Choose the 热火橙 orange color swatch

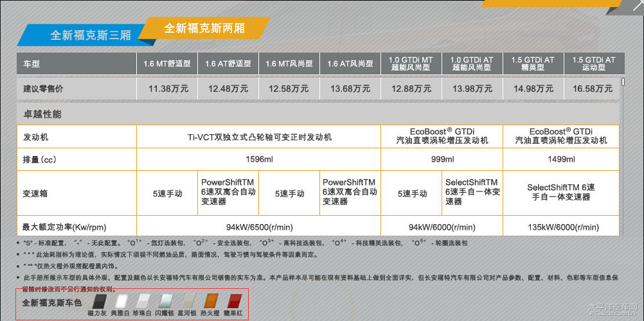click(210, 301)
